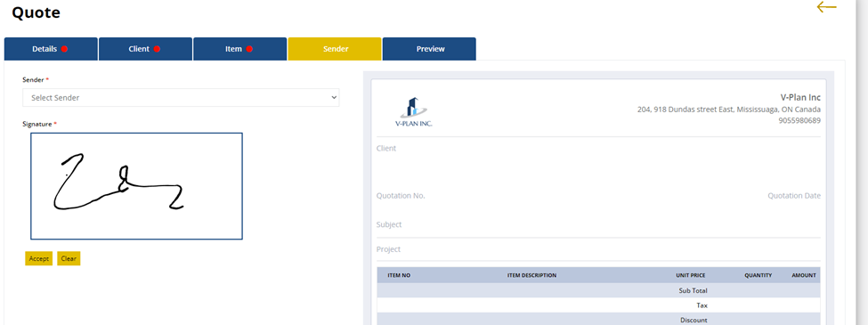Clear the signature pad
This screenshot has height=325, width=868.
(69, 258)
